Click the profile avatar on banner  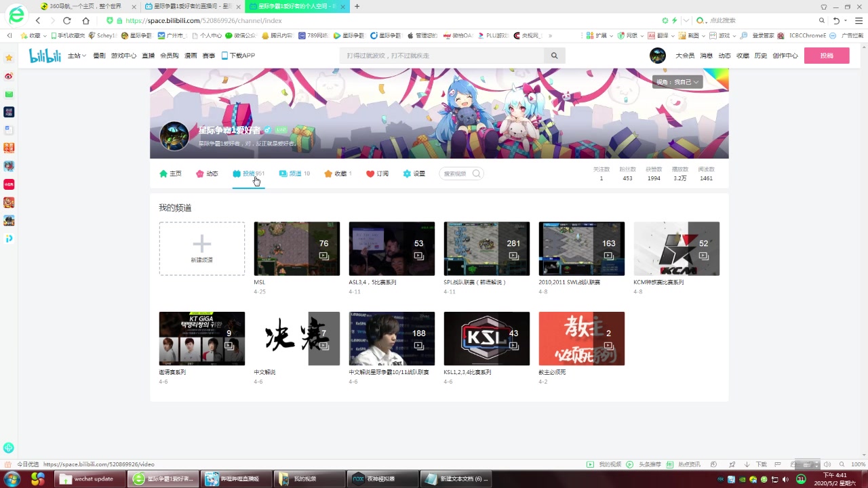tap(174, 136)
